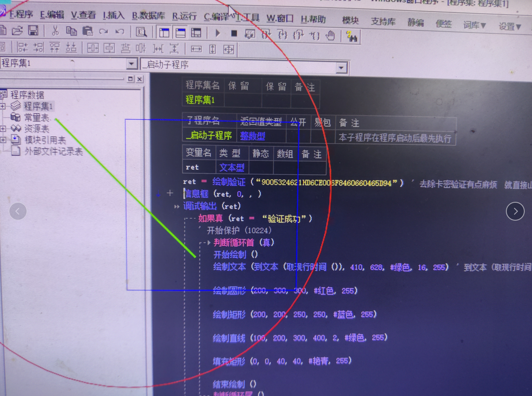Viewport: 532px width, 396px height.
Task: Expand the 程序集1 tree node
Action: [3, 106]
